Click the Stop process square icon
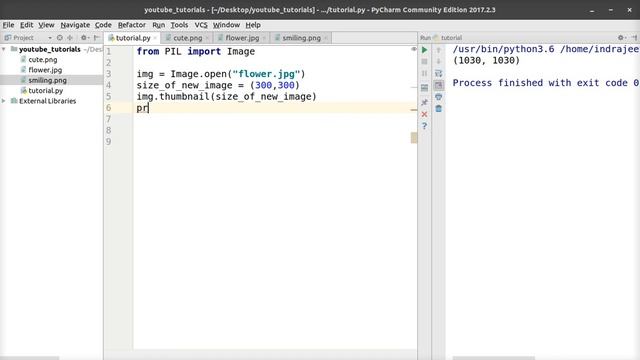 pyautogui.click(x=424, y=62)
